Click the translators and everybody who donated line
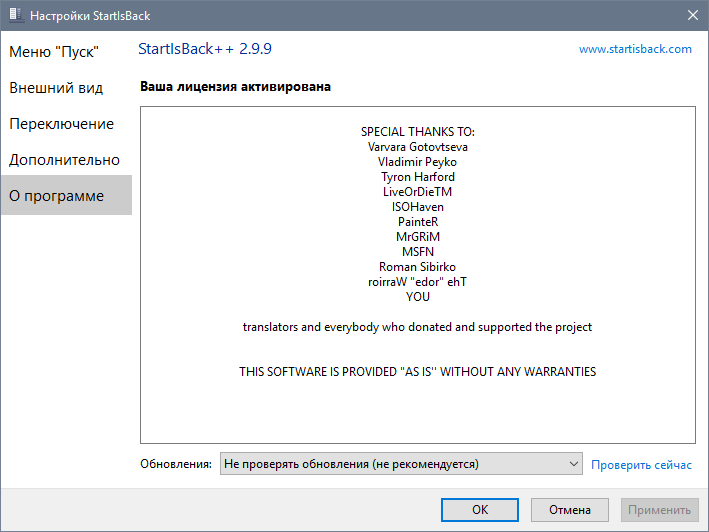Image resolution: width=709 pixels, height=532 pixels. pyautogui.click(x=417, y=327)
